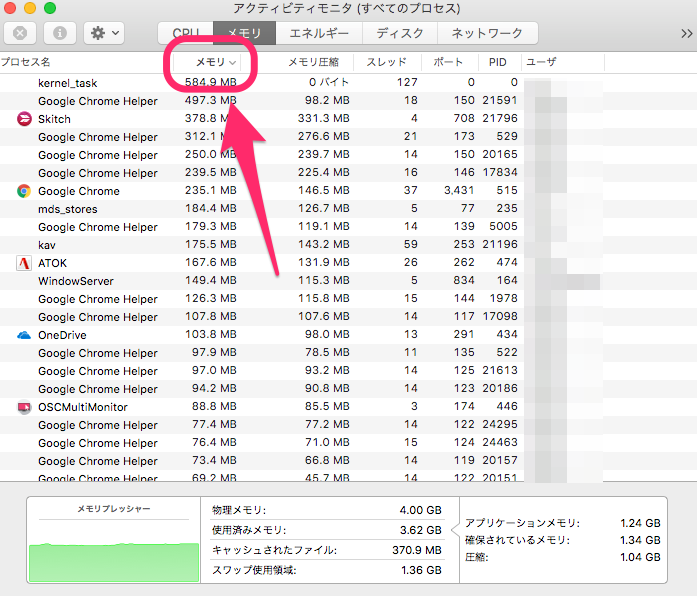
Task: Click the スワップ使用領域 1.36 GB value
Action: pyautogui.click(x=421, y=570)
